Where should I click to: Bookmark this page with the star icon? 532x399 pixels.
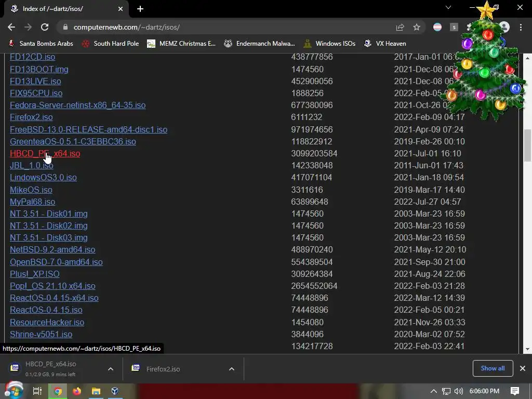(x=417, y=27)
